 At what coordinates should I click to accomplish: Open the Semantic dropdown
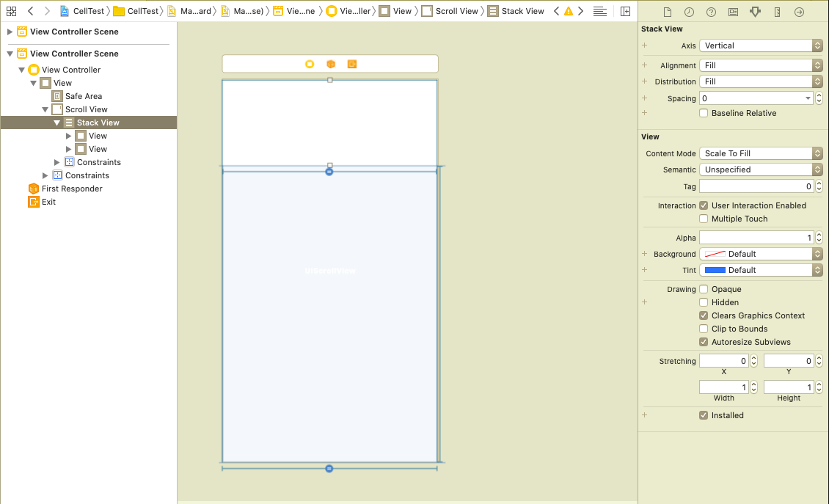pyautogui.click(x=761, y=169)
